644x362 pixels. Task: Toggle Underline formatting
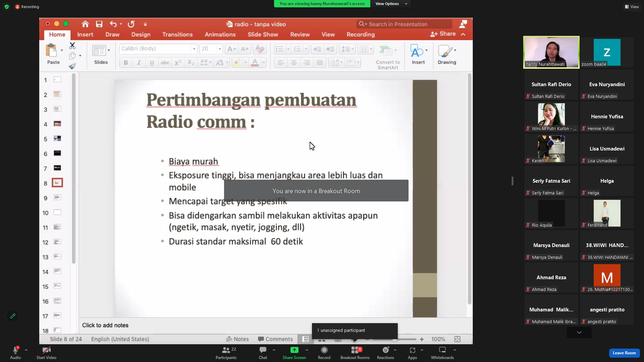click(x=152, y=63)
